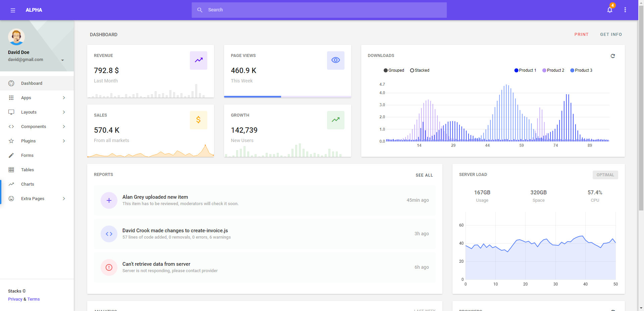Toggle Product 3 series in legend
This screenshot has height=311, width=644.
click(581, 70)
